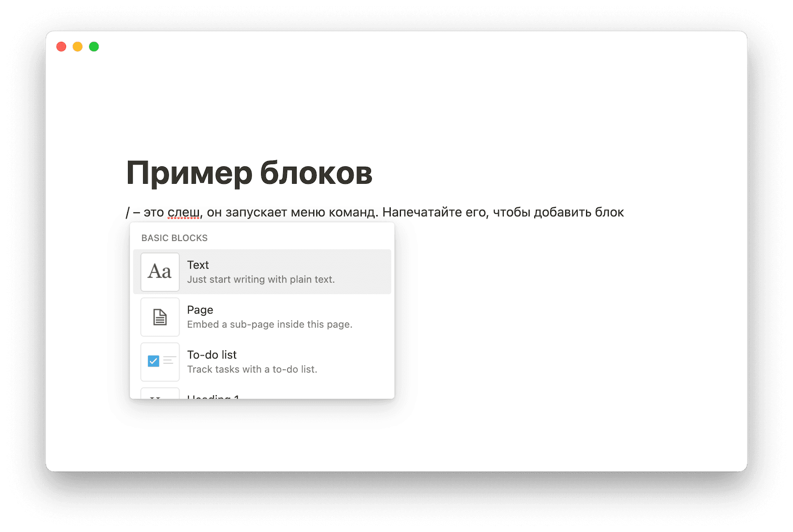This screenshot has height=532, width=793.
Task: Maximize the window with green button
Action: coord(94,46)
